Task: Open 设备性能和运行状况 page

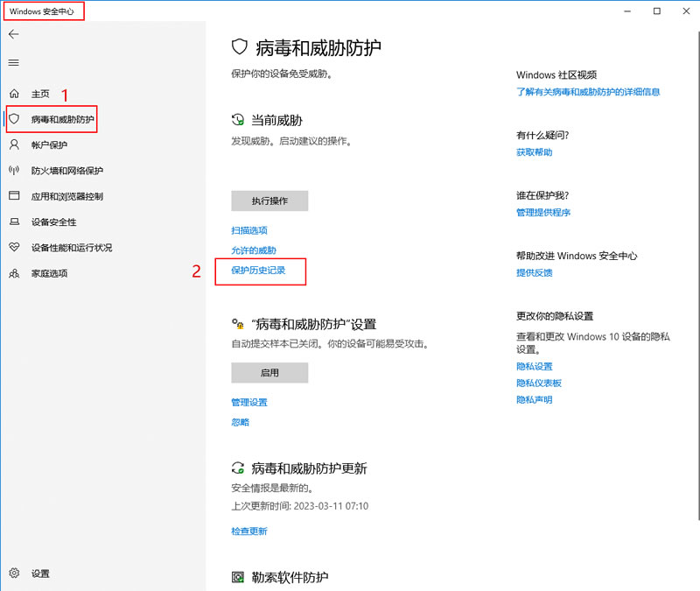Action: click(x=72, y=248)
